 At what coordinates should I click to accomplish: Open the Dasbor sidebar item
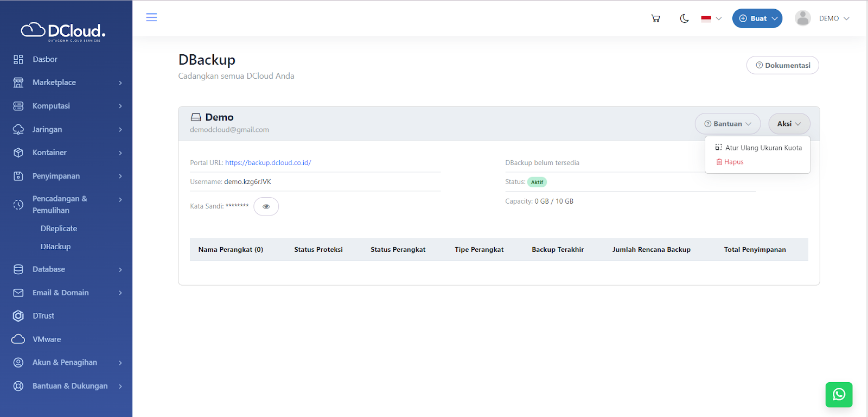point(44,59)
